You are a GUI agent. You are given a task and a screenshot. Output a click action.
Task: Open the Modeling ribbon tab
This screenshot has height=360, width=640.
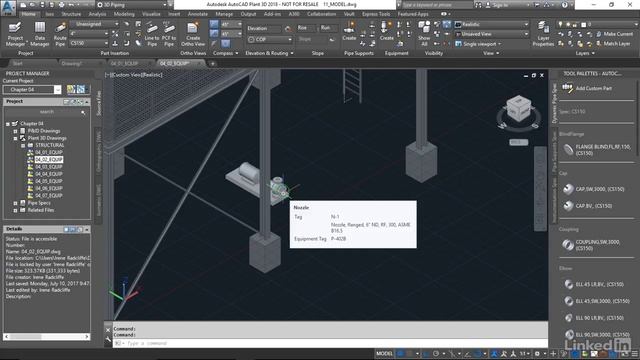[124, 14]
